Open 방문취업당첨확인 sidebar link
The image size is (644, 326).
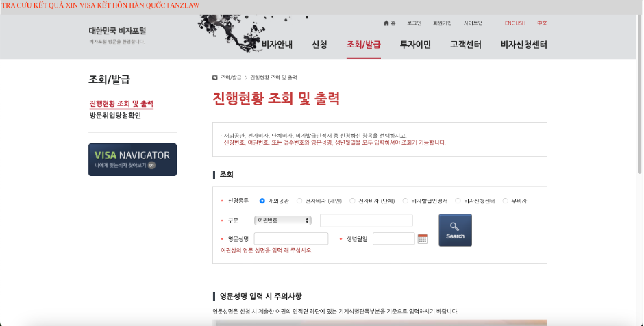115,116
